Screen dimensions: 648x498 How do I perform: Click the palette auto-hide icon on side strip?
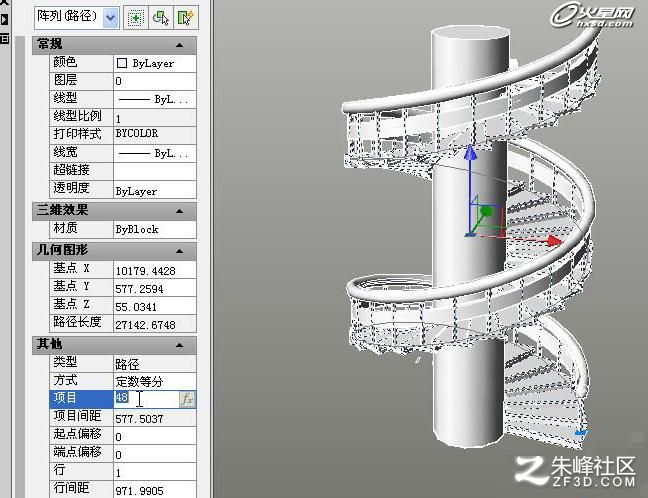coord(4,19)
